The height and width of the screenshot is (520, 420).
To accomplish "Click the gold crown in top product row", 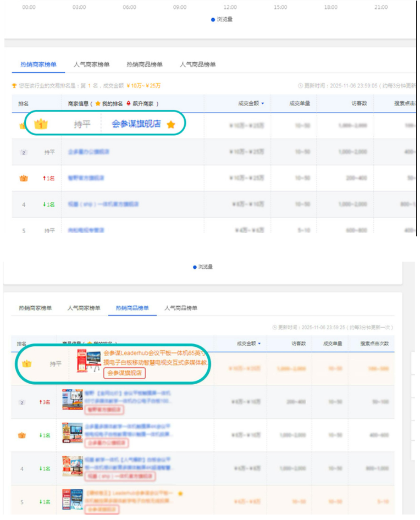I will (26, 364).
